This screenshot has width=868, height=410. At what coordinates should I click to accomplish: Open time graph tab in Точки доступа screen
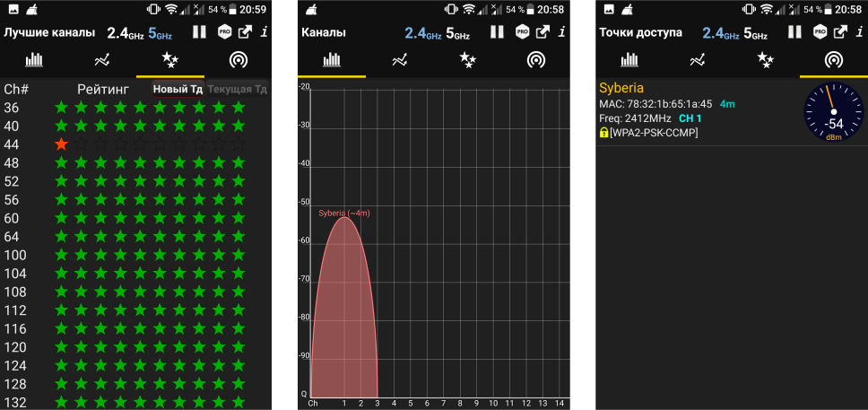[698, 60]
